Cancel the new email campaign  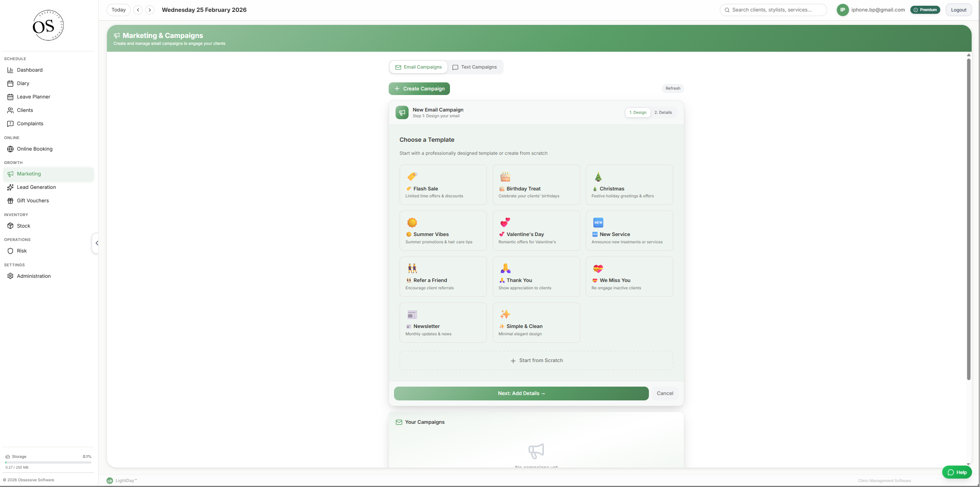pyautogui.click(x=665, y=394)
